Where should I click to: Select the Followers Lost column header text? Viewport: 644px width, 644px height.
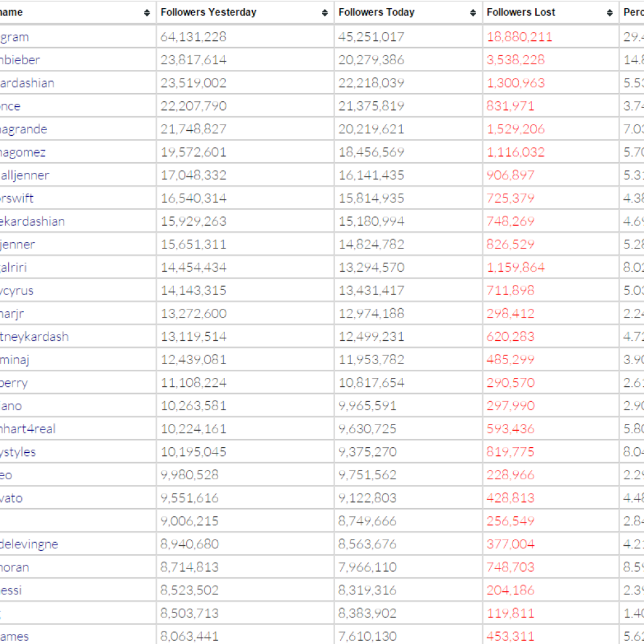click(x=521, y=13)
